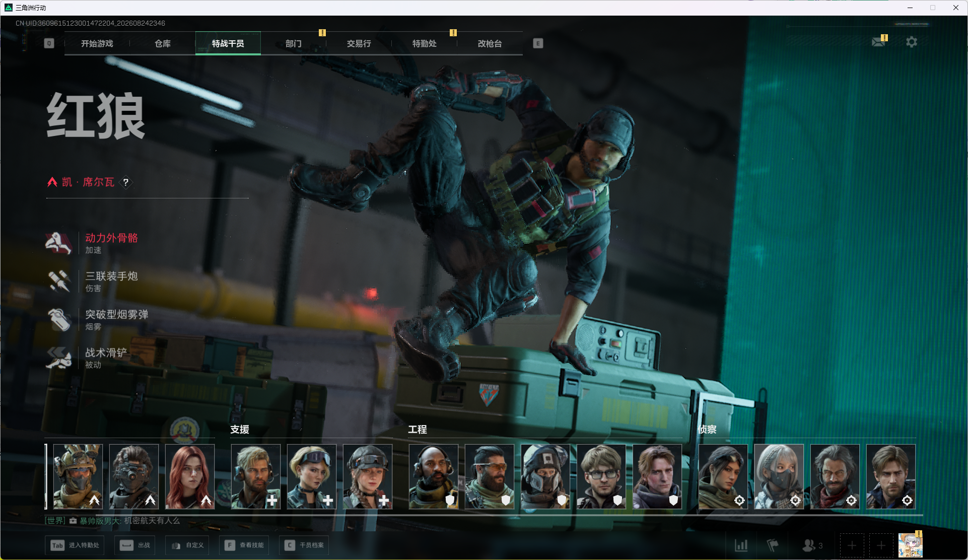Viewport: 968px width, 560px height.
Task: Click the E key next-tab icon
Action: (538, 43)
